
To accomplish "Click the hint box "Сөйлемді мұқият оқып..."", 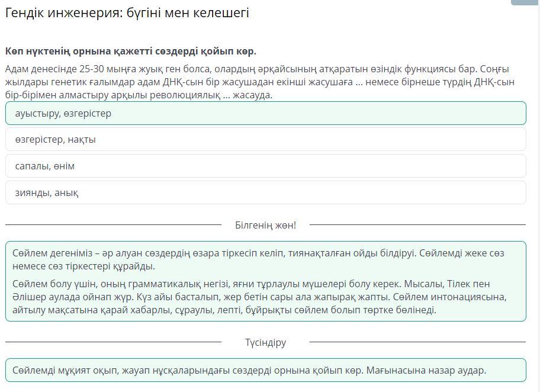I will coord(265,370).
